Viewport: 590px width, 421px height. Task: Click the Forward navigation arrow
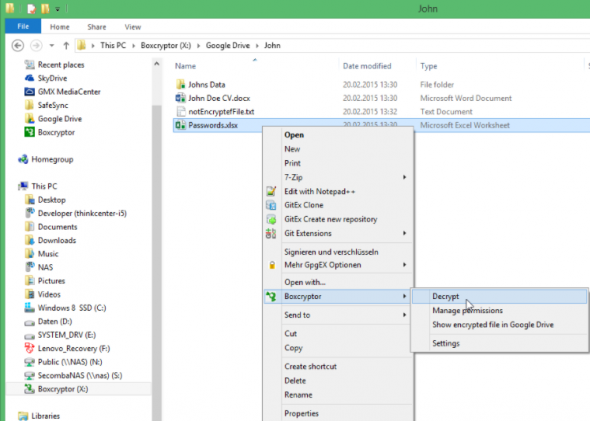(x=36, y=46)
